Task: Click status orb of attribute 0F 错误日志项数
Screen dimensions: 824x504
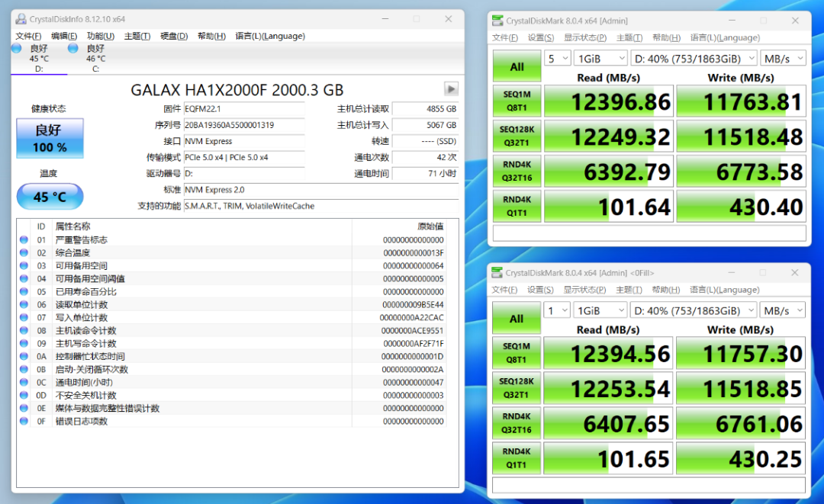Action: tap(24, 421)
